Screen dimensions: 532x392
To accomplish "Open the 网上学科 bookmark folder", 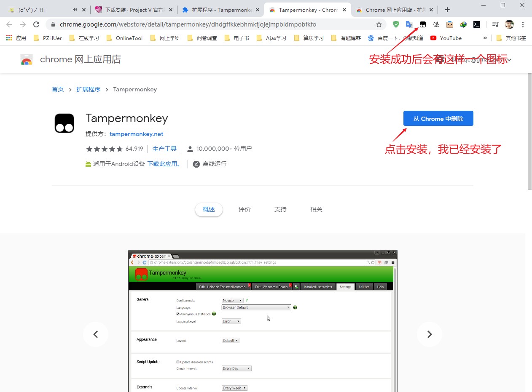I will pyautogui.click(x=165, y=38).
